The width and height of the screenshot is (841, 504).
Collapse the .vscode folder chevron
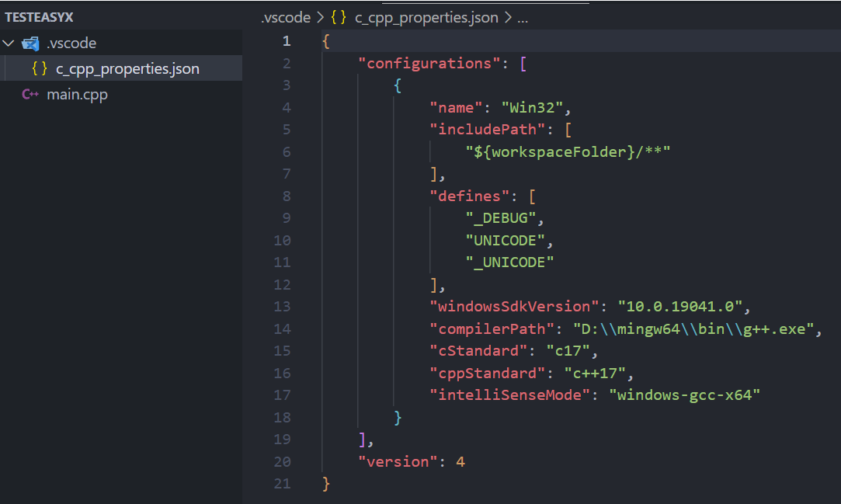[x=9, y=43]
